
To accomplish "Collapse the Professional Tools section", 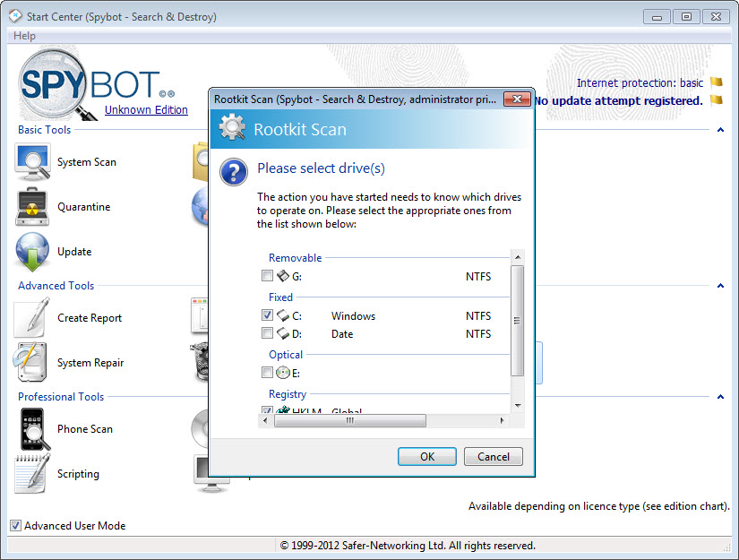I will click(x=720, y=397).
